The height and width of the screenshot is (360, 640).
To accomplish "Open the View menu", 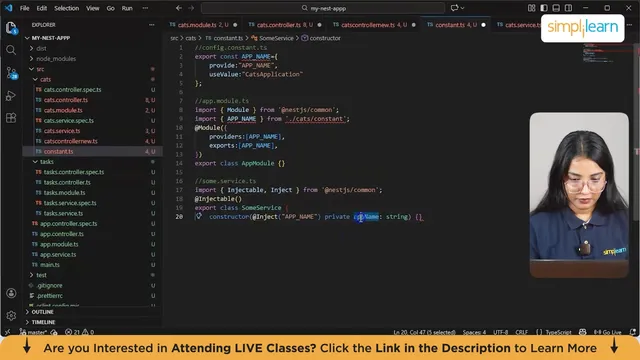I will coord(93,8).
